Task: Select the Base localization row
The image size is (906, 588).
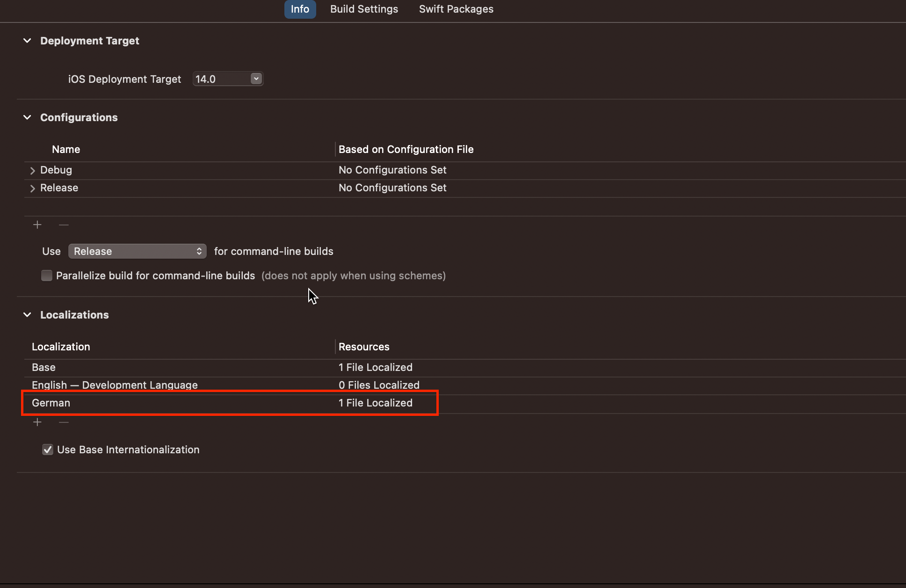Action: [x=43, y=367]
